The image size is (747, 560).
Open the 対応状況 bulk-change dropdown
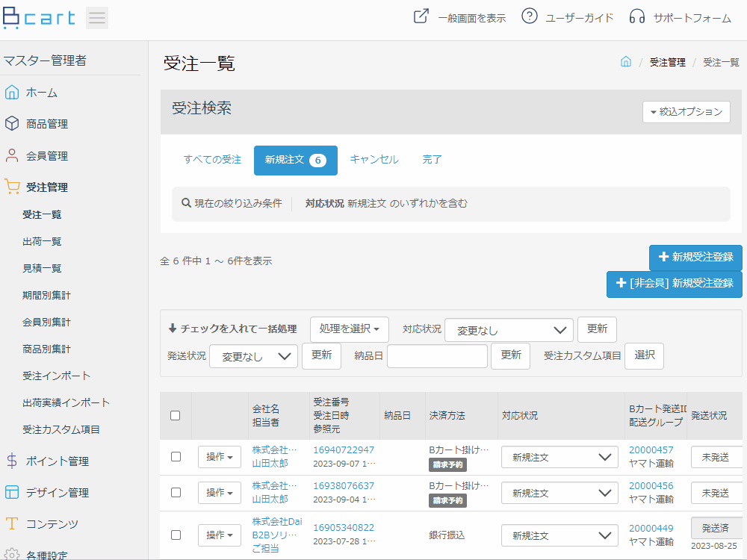click(x=509, y=330)
